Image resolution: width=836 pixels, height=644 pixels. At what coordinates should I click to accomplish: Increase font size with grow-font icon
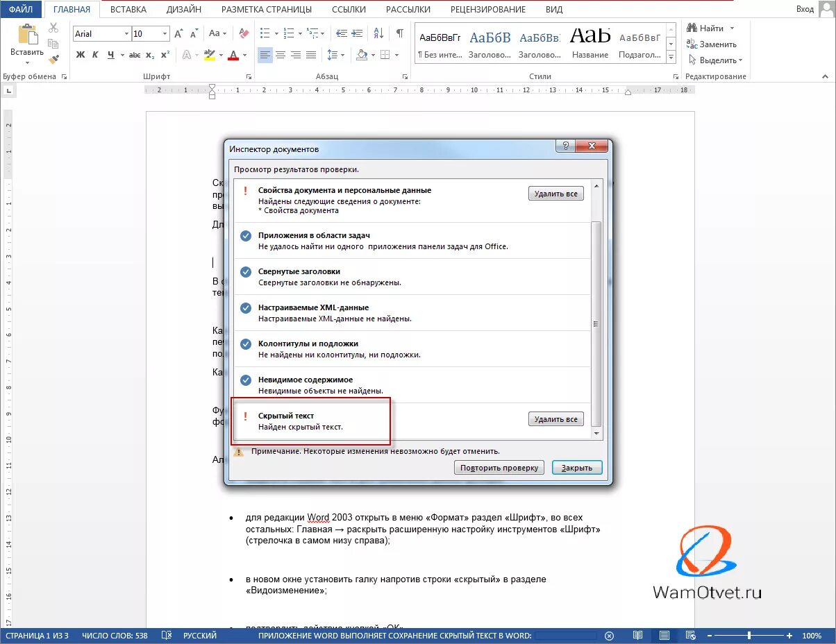pos(178,33)
